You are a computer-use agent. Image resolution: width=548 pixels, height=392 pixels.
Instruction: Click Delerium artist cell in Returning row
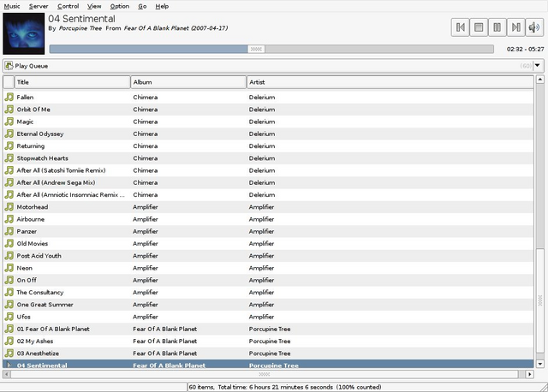click(x=262, y=146)
